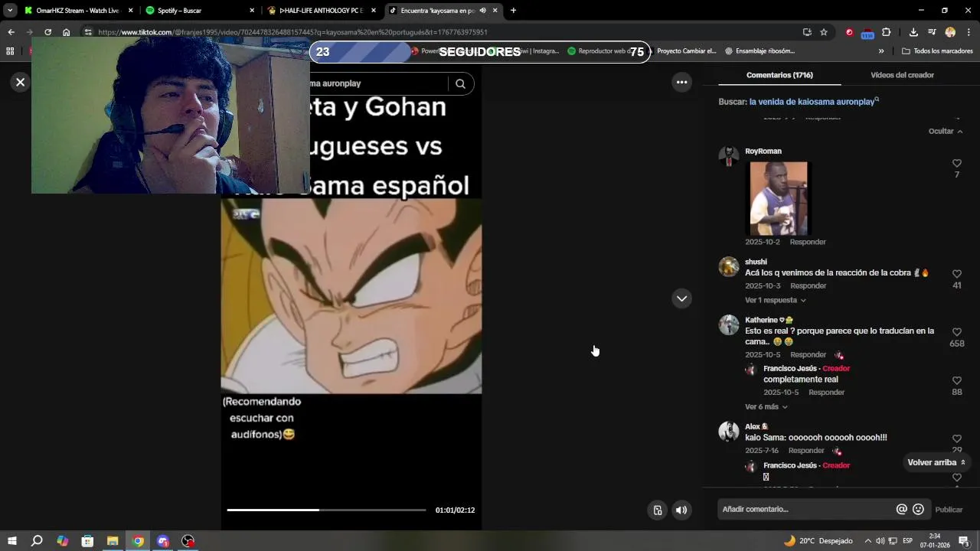
Task: Click Volver arriba button
Action: click(936, 462)
